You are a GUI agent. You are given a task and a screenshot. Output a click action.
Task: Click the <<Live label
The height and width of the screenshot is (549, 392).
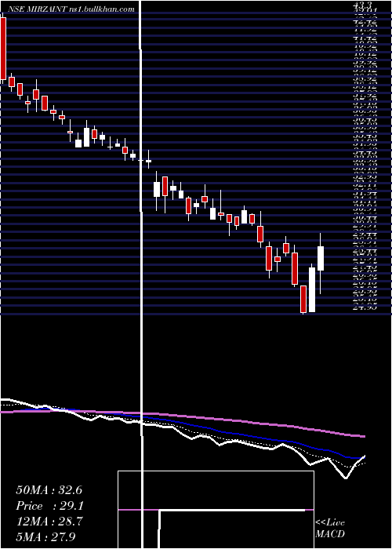tap(330, 523)
